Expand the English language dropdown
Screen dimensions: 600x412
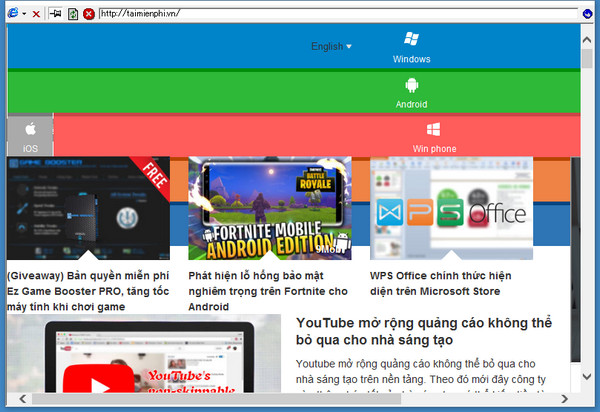pyautogui.click(x=331, y=46)
